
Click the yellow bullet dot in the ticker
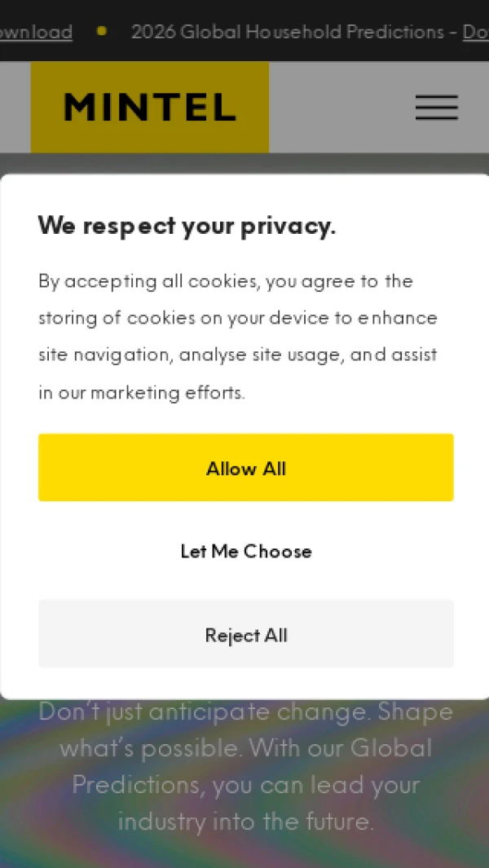[102, 31]
